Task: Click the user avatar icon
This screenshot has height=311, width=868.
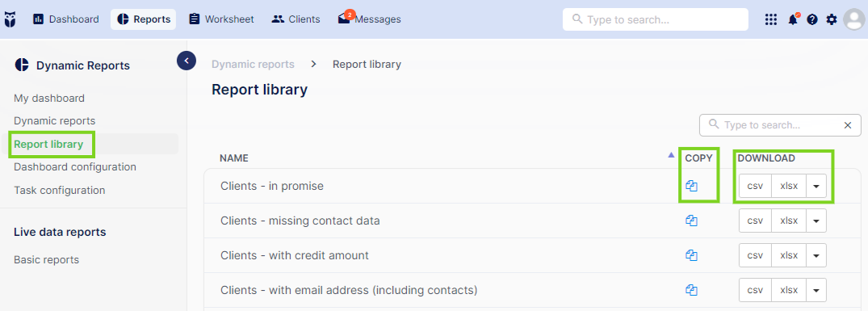Action: click(854, 19)
